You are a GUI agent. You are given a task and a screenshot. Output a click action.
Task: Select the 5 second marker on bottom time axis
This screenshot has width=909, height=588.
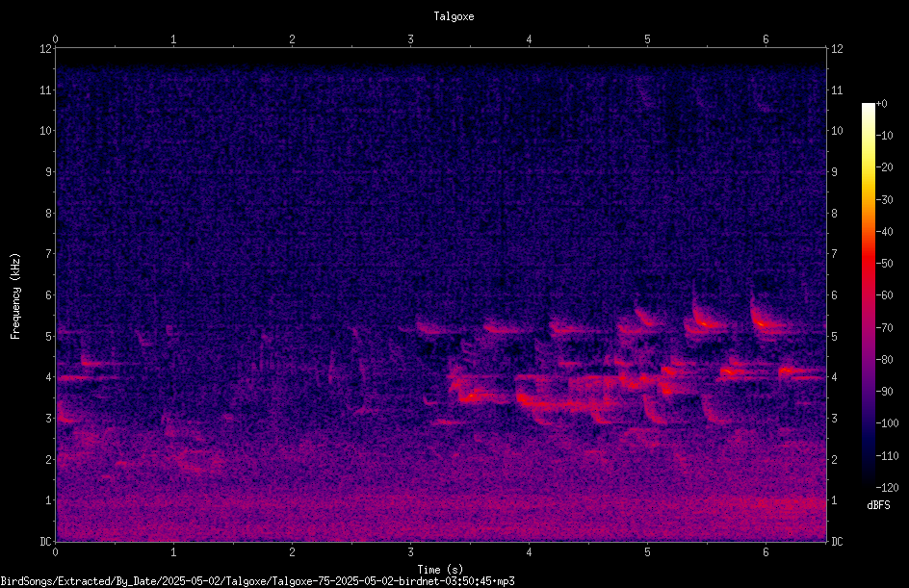(647, 552)
